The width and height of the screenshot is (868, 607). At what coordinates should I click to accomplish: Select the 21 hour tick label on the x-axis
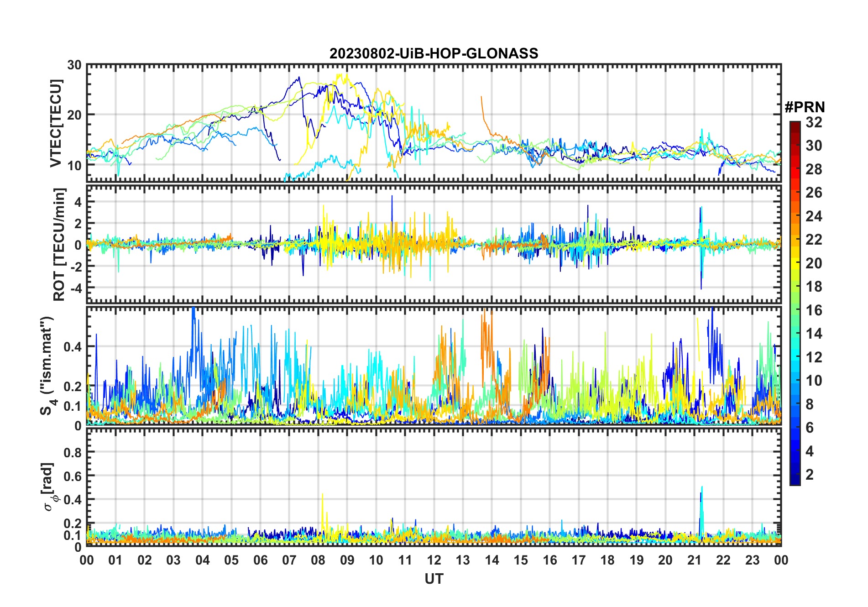pos(694,560)
